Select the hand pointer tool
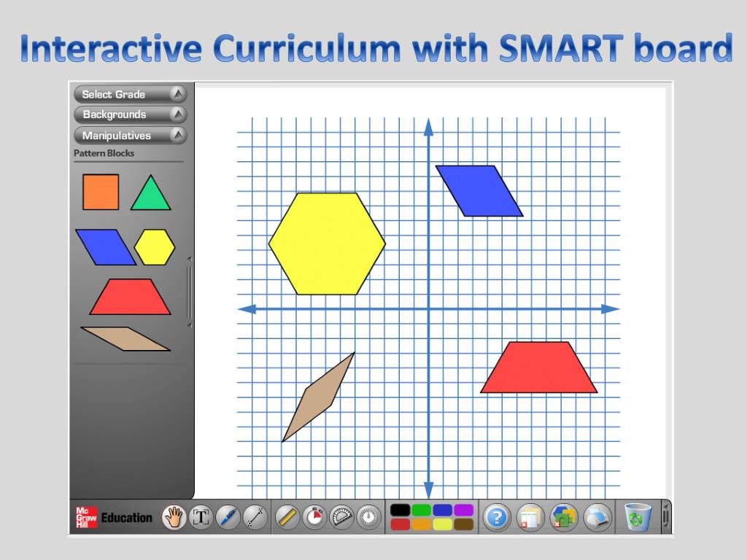This screenshot has height=560, width=747. pyautogui.click(x=174, y=517)
